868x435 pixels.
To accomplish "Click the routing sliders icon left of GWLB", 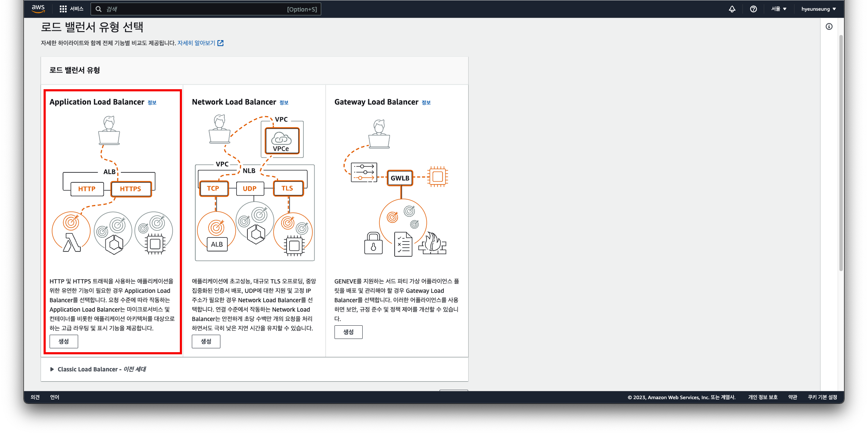I will [364, 172].
